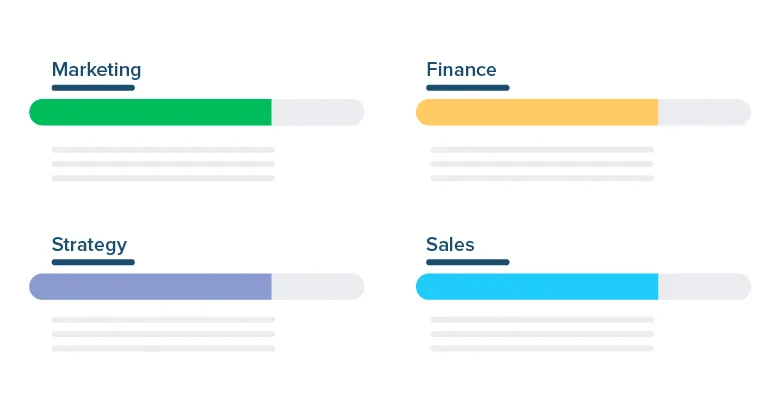Click the Finance heading
Viewport: 781px width, 399px height.
click(x=461, y=69)
